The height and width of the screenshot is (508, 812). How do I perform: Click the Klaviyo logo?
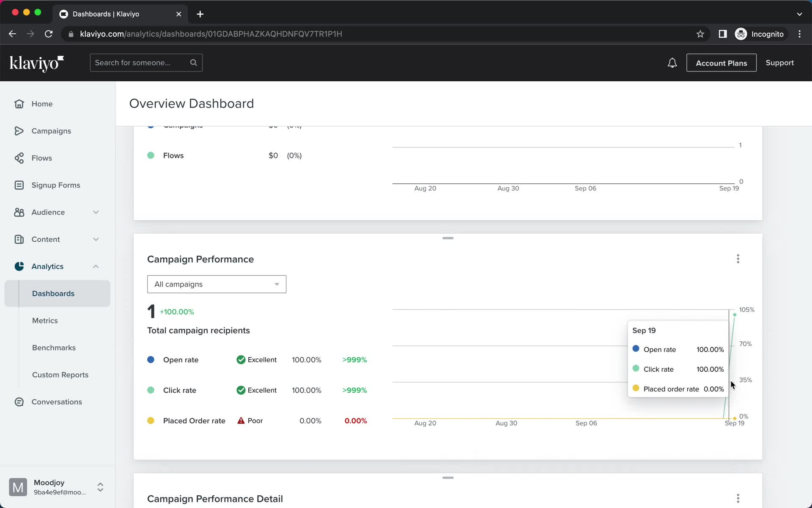tap(37, 63)
